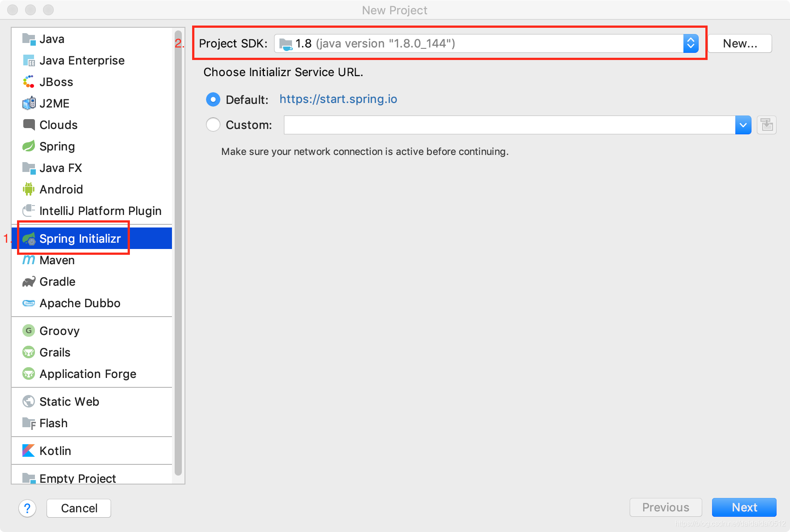Select the Clouds speech bubble icon
The height and width of the screenshot is (532, 790).
(29, 125)
